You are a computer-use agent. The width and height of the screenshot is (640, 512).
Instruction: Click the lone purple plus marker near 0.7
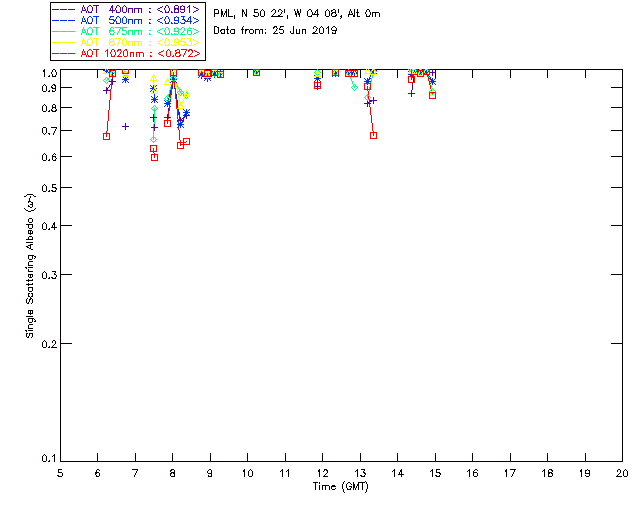tap(126, 127)
